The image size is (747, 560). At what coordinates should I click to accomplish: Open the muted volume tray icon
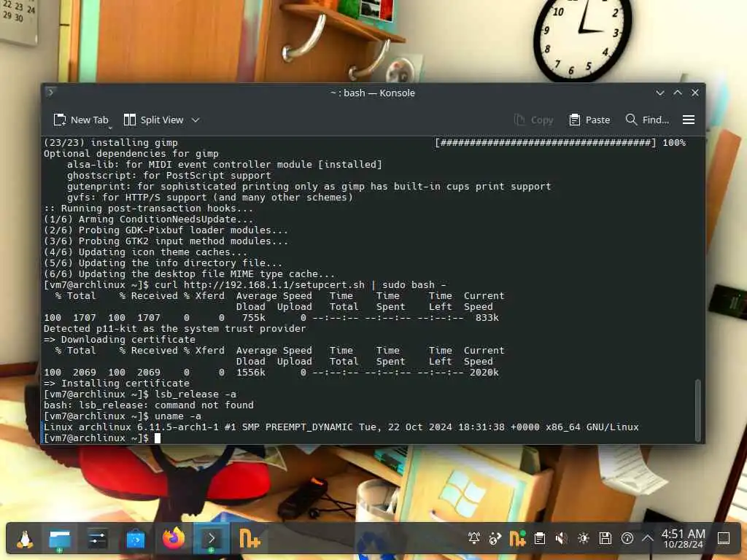tap(561, 539)
